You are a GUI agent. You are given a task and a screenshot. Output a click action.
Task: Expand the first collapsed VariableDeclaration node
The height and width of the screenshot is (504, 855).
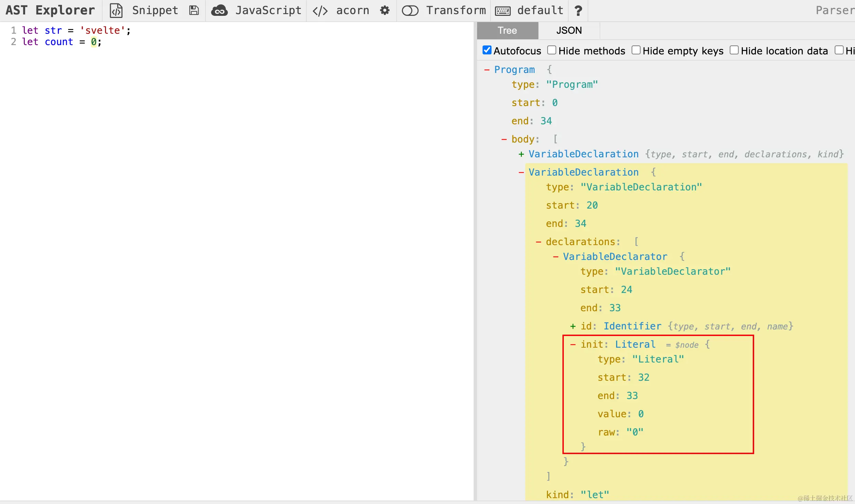click(x=521, y=154)
